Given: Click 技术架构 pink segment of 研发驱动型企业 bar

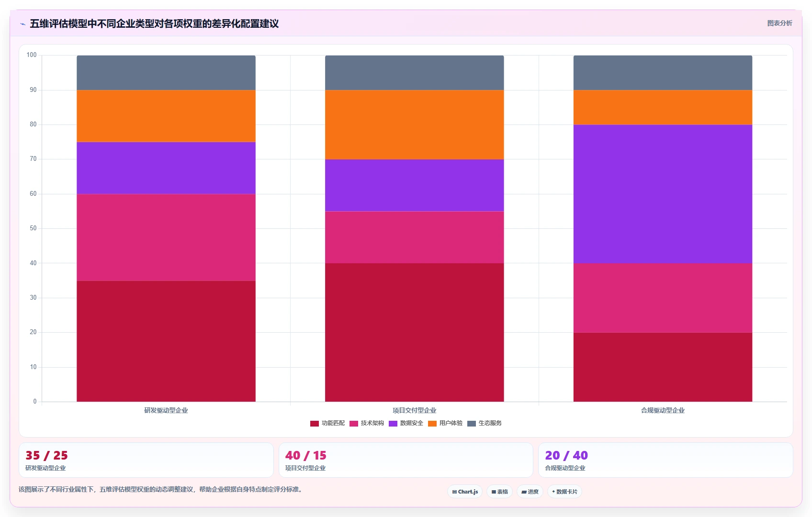Looking at the screenshot, I should coord(166,237).
